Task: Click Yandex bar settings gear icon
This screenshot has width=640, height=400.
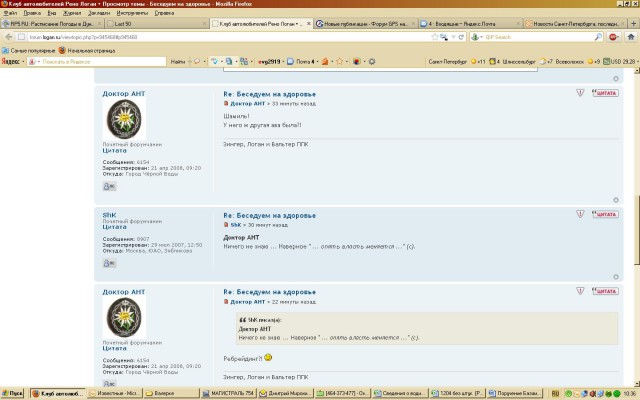Action: 372,62
